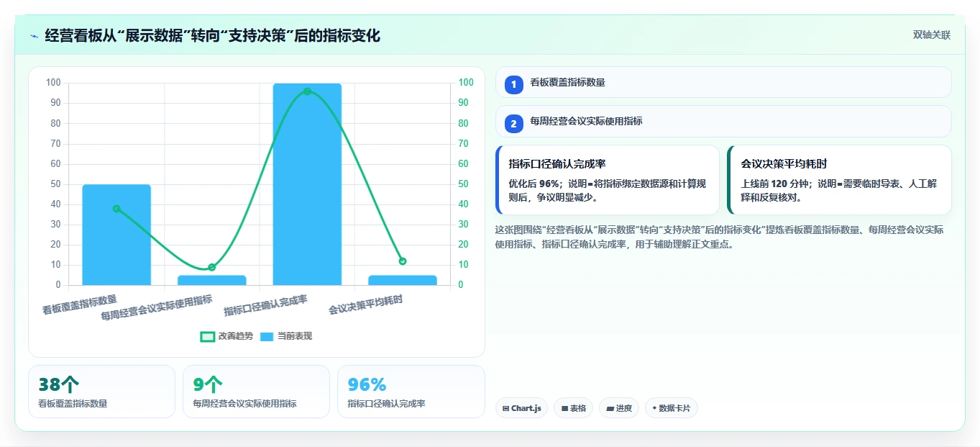Open the 会议决策平均耗时 detail card
The width and height of the screenshot is (980, 447).
tap(839, 180)
